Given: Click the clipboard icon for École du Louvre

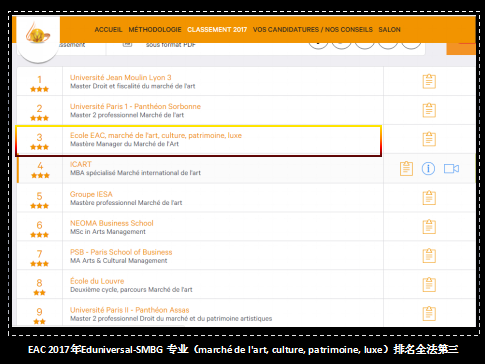Looking at the screenshot, I should click(429, 285).
